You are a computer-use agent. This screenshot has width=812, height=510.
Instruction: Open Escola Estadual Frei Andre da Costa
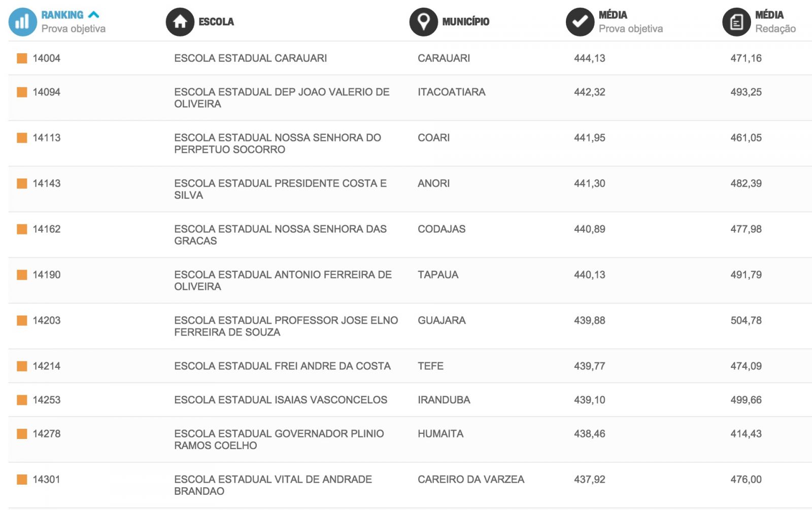[282, 366]
